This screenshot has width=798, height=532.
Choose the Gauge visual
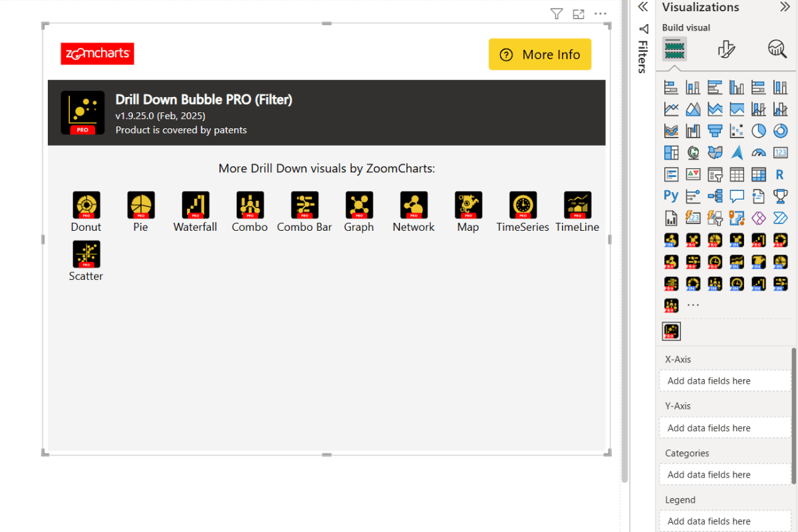[759, 153]
